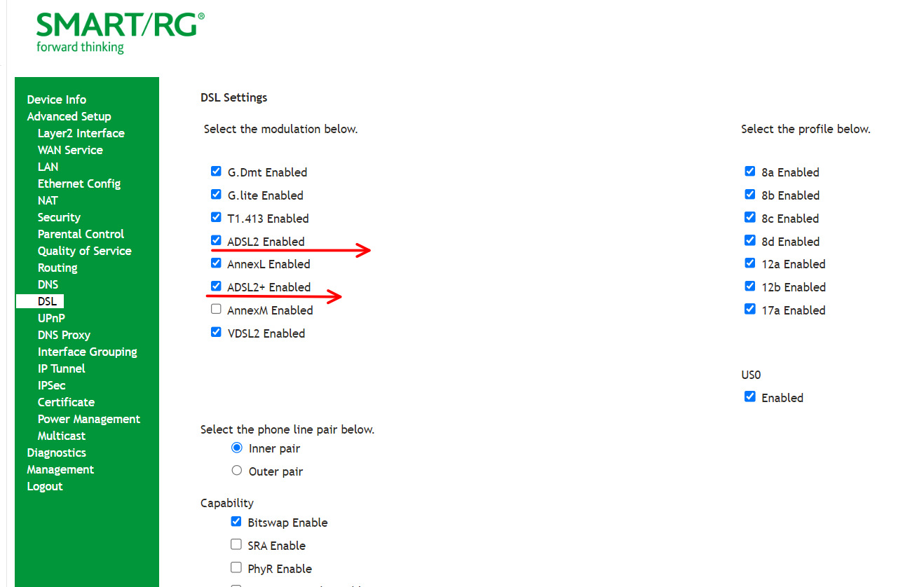Open Quality of Service page
This screenshot has width=924, height=587.
[85, 251]
